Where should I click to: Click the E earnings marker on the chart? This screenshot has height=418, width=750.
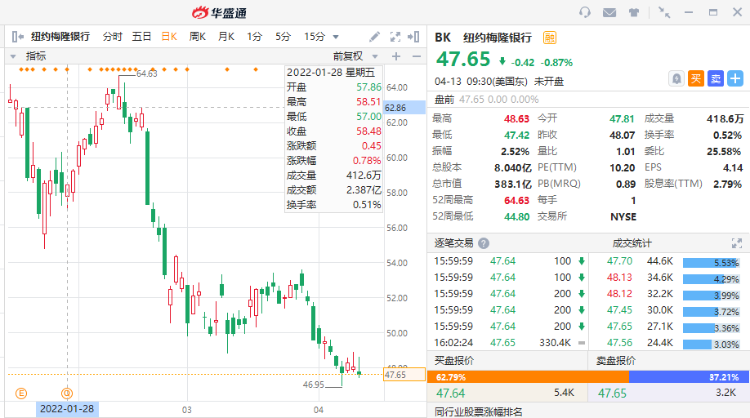pos(21,394)
